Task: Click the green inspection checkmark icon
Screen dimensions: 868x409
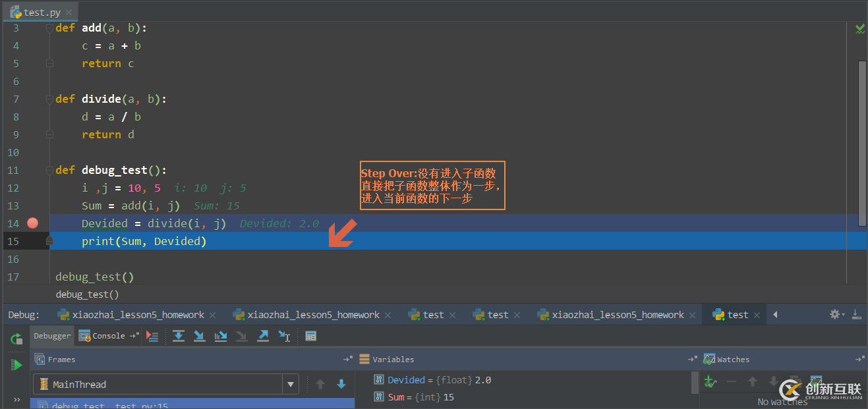Action: point(860,28)
